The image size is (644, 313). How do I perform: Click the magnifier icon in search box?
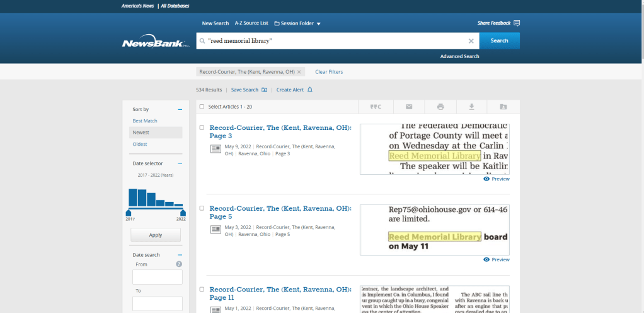coord(202,41)
